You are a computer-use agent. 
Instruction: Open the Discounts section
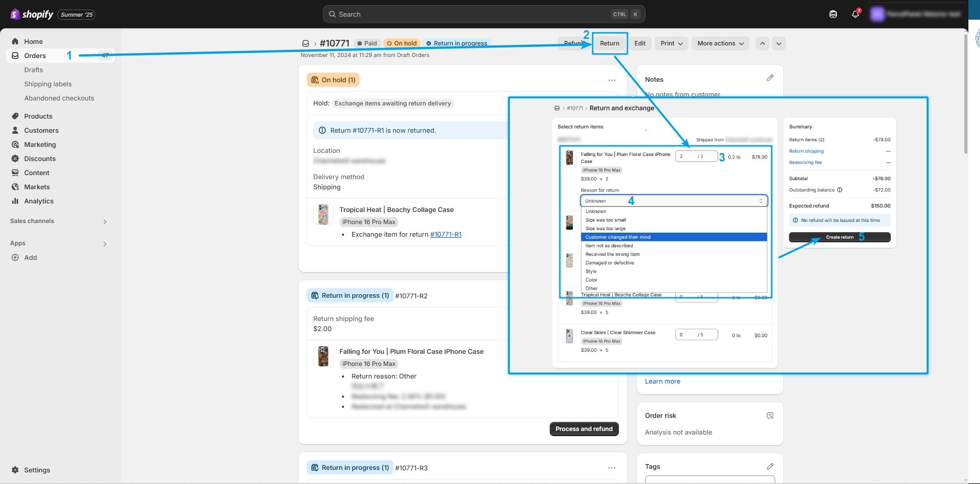(40, 158)
